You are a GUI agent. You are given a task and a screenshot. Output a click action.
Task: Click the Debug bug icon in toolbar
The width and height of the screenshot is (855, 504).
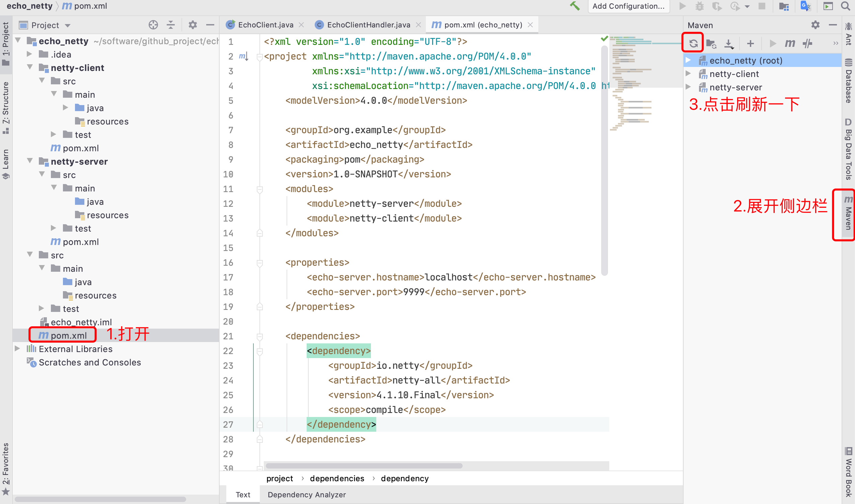(x=699, y=6)
